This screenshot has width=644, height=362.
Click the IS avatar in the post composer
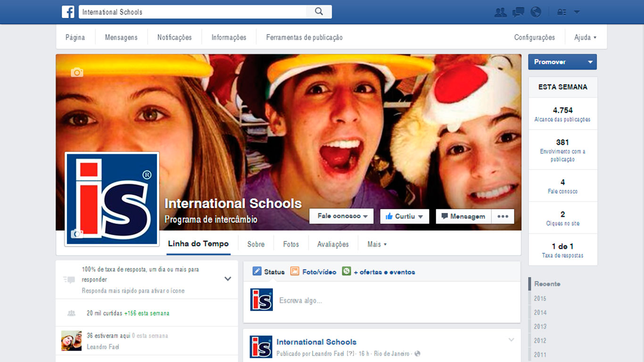(262, 300)
